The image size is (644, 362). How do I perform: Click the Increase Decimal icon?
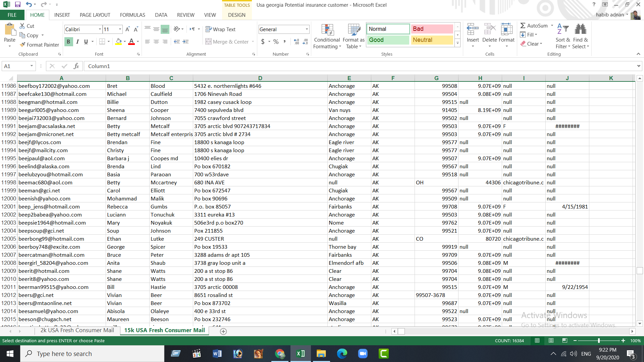coord(296,42)
